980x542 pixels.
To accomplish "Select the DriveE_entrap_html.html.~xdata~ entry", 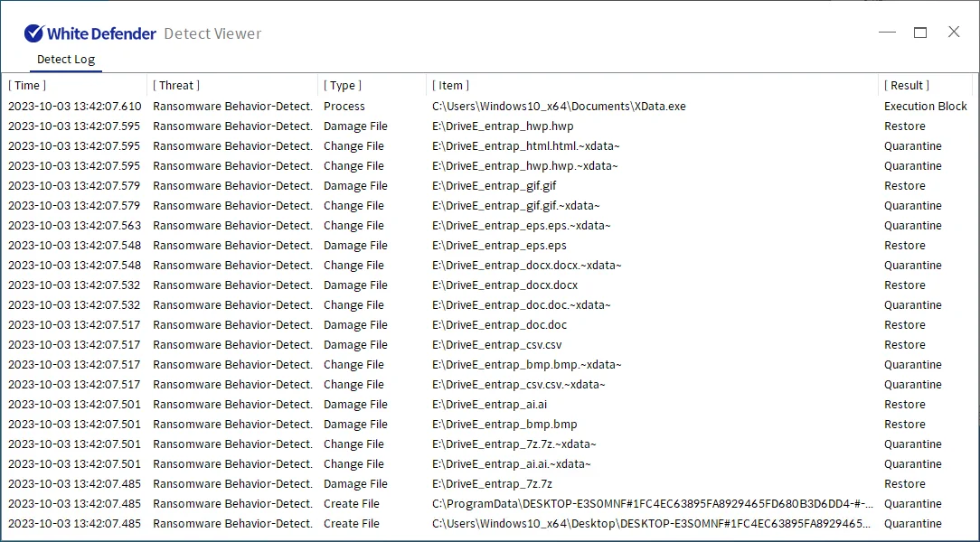I will [526, 146].
